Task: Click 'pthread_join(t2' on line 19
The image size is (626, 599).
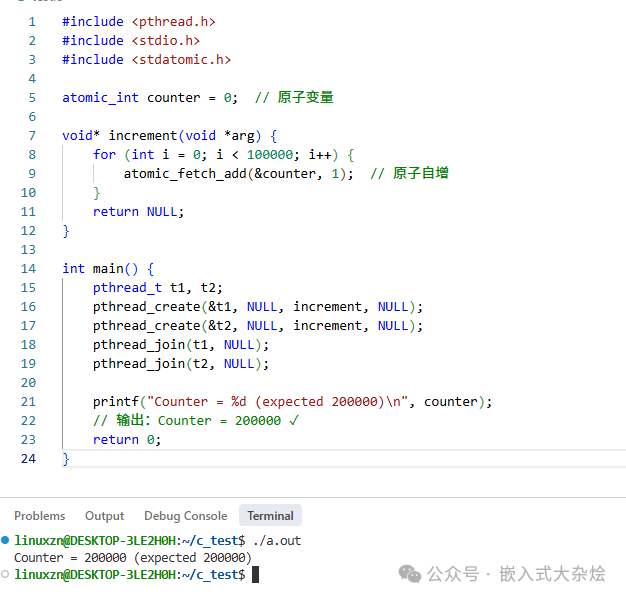Action: click(150, 364)
